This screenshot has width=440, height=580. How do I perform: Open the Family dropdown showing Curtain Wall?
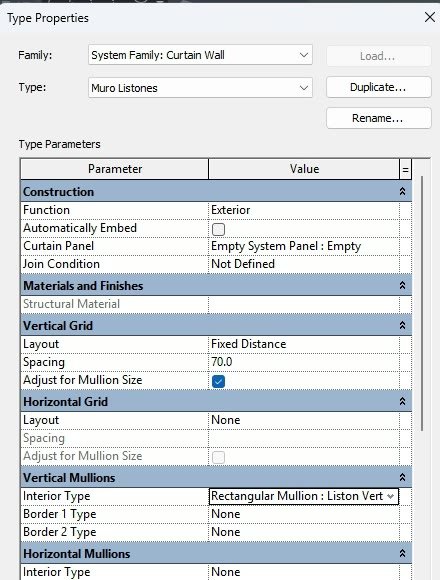point(200,55)
